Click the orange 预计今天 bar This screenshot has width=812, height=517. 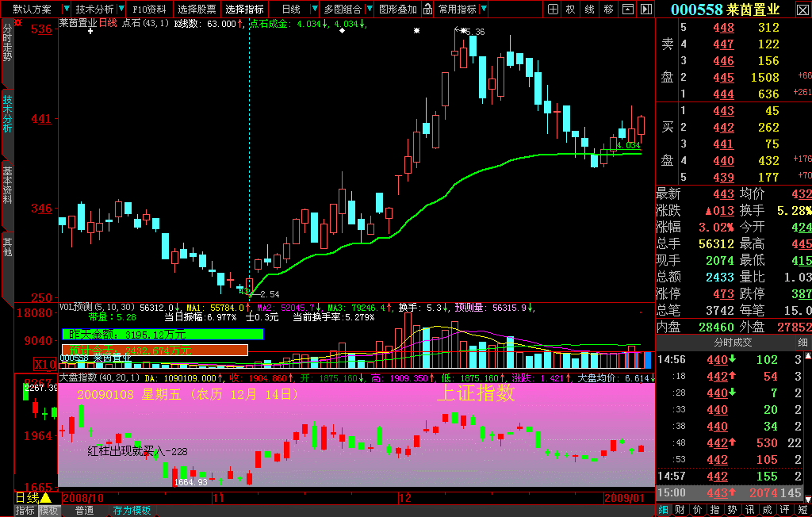(155, 350)
